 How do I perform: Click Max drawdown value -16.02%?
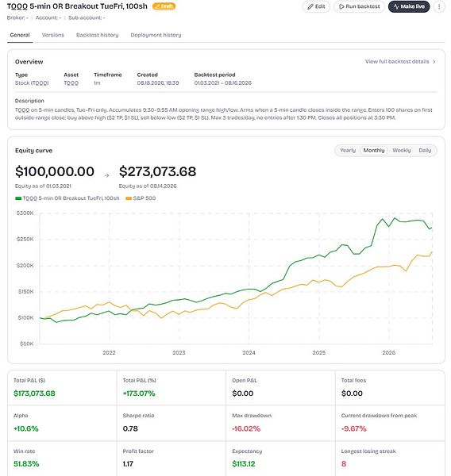[246, 428]
